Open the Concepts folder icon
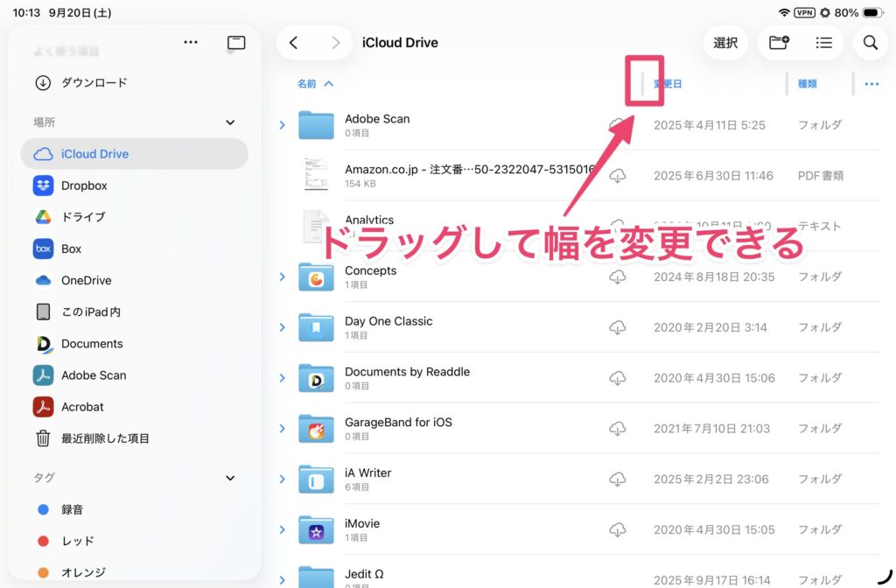 (316, 276)
